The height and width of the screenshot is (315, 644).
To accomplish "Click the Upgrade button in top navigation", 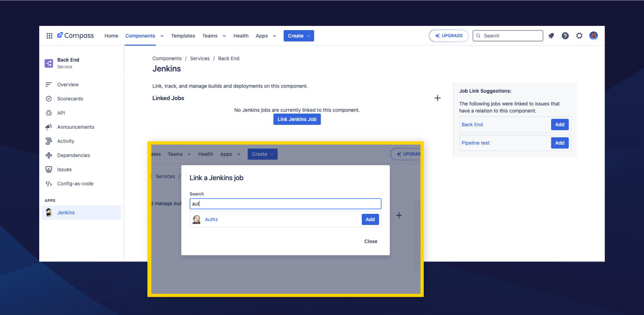I will 449,36.
